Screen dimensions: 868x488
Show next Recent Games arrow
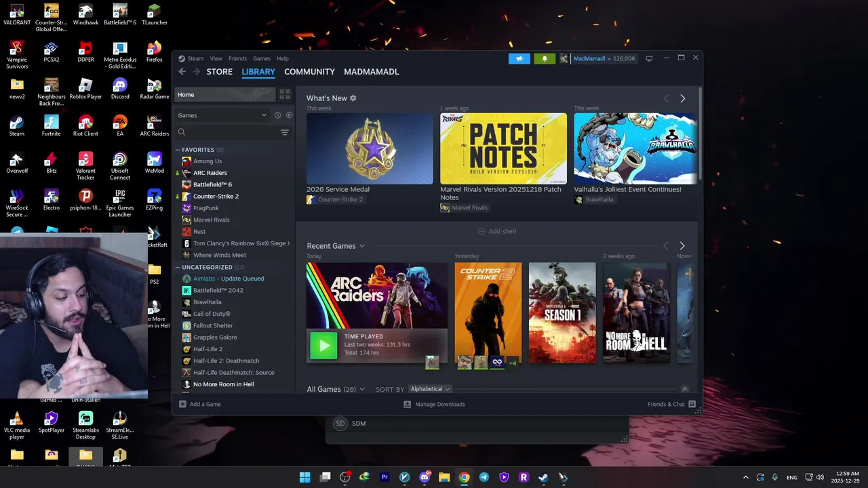pyautogui.click(x=682, y=246)
